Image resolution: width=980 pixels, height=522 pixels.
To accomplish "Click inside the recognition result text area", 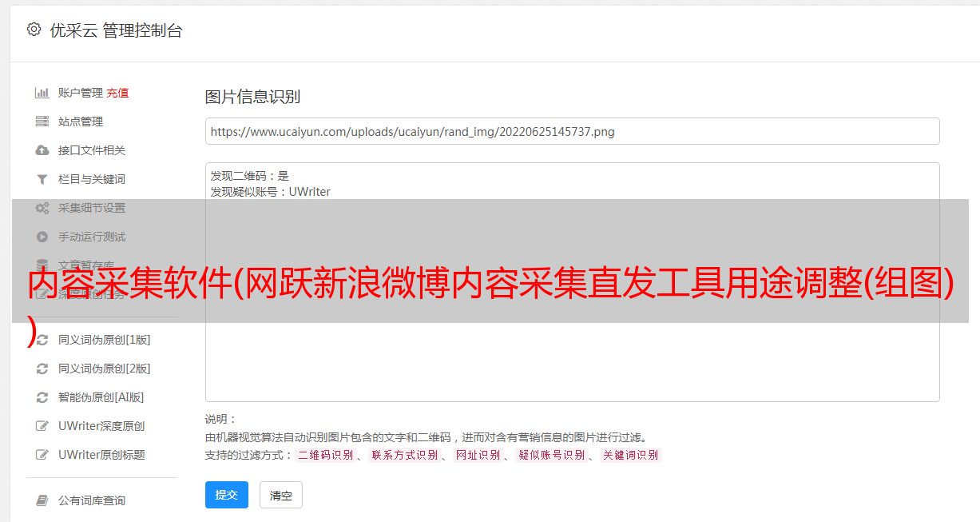I will click(x=572, y=282).
